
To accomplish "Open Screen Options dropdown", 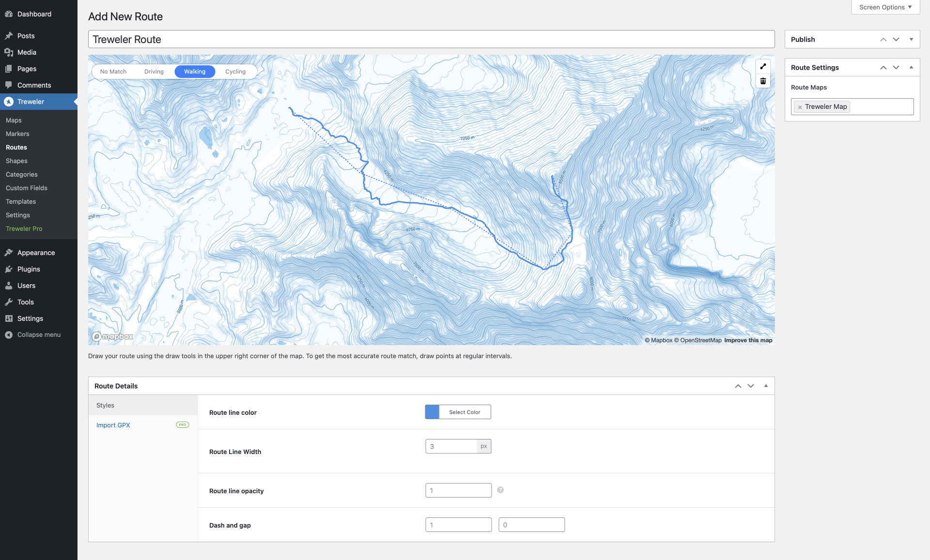I will pyautogui.click(x=885, y=7).
